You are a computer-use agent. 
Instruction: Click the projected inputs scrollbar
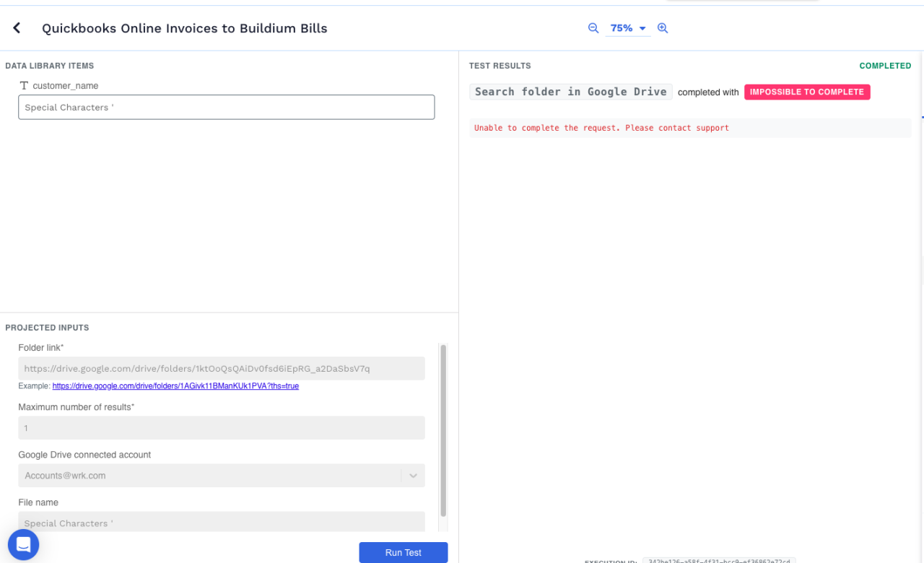[x=443, y=431]
